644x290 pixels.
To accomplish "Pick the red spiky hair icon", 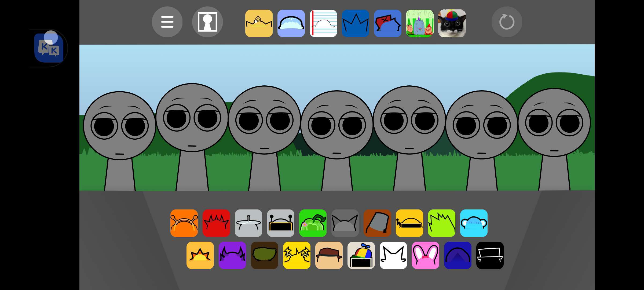I will [216, 223].
